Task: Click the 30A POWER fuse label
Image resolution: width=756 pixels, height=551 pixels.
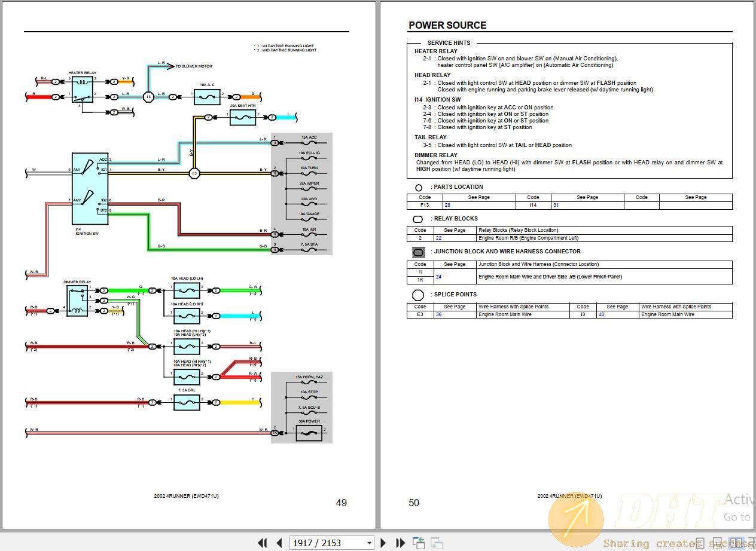Action: (309, 421)
